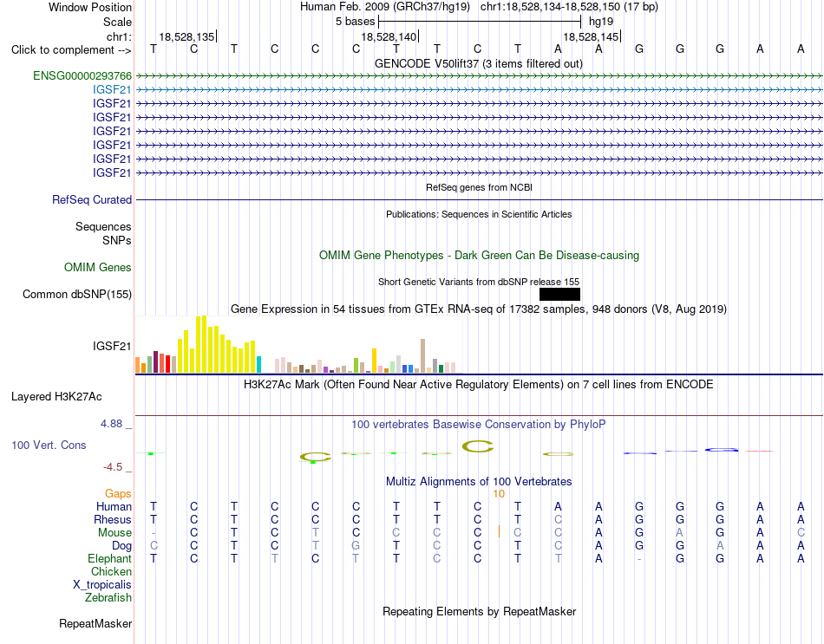Click 'Repeating Elements by RepeatMasker' title

pyautogui.click(x=480, y=612)
